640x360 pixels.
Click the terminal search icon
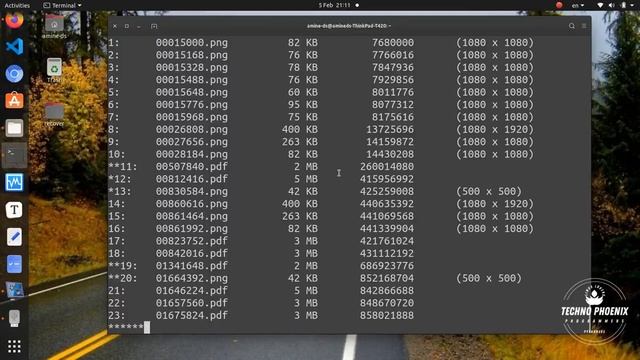(571, 26)
